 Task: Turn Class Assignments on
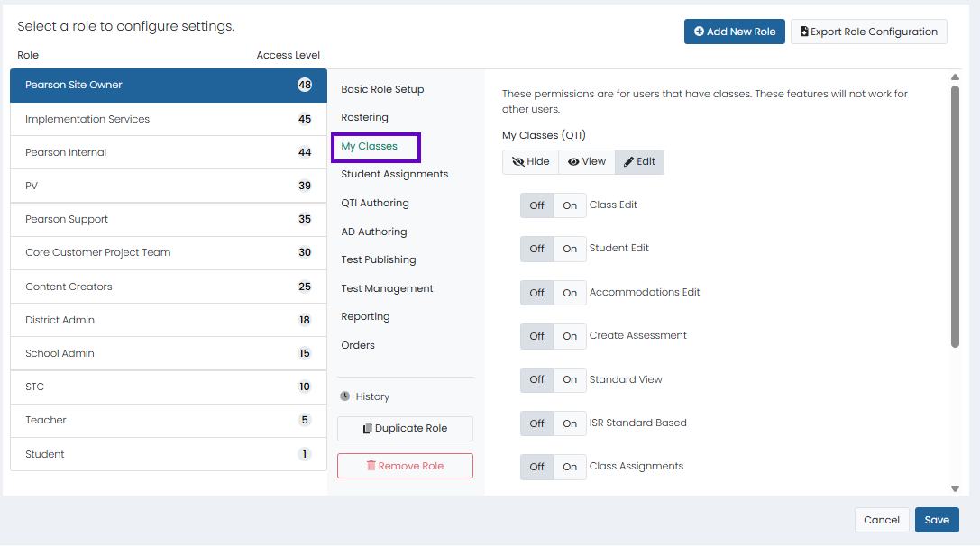[x=570, y=467]
